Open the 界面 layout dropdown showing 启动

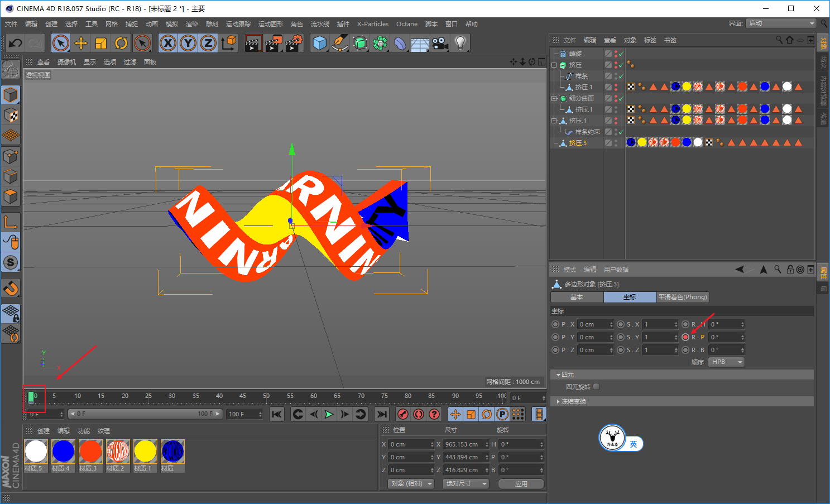tap(781, 23)
